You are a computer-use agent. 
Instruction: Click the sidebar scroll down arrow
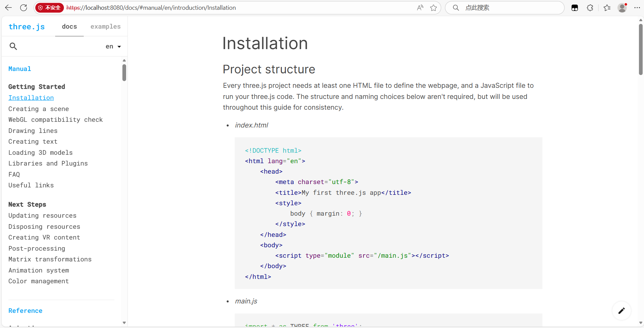(x=124, y=323)
